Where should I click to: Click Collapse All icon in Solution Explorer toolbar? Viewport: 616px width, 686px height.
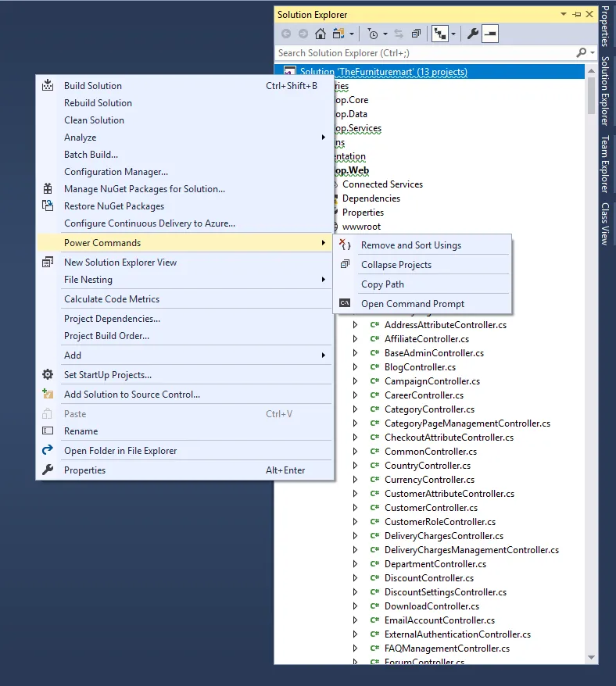tap(416, 34)
